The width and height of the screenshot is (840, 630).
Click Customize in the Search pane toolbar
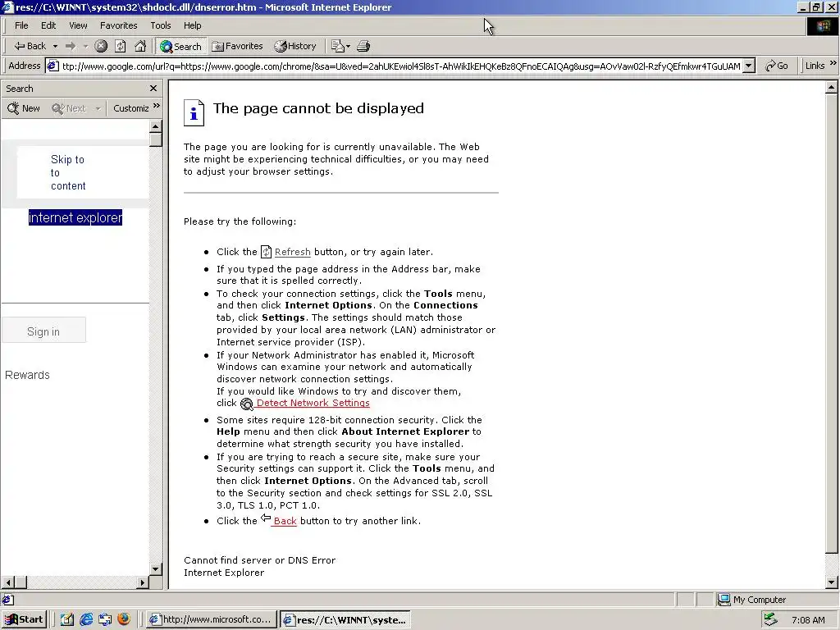point(130,108)
